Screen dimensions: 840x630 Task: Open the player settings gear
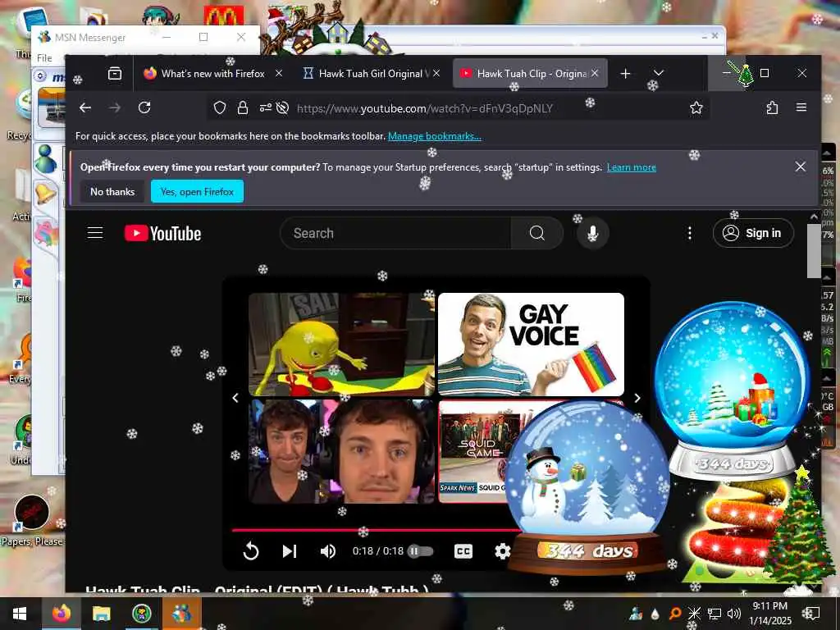pyautogui.click(x=502, y=551)
